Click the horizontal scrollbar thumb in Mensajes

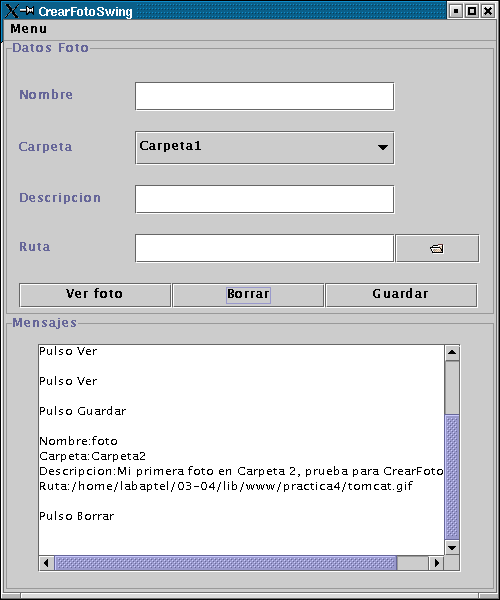click(226, 563)
